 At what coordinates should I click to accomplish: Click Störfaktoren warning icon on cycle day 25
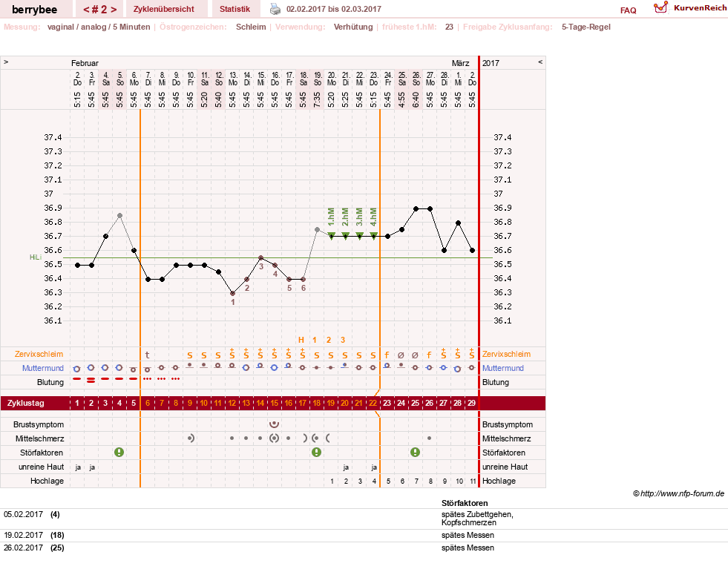point(416,453)
